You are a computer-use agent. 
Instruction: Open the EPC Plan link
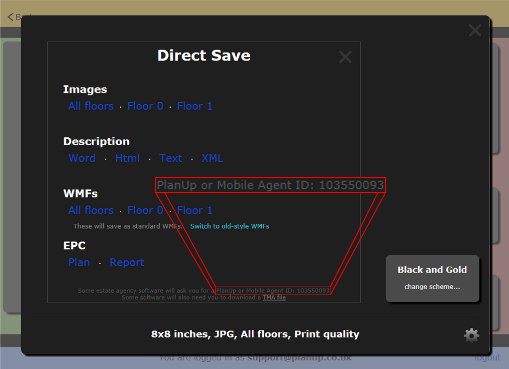(x=79, y=262)
